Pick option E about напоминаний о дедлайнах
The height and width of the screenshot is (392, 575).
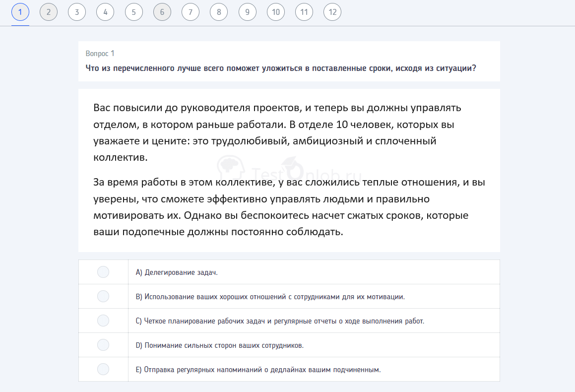click(103, 369)
